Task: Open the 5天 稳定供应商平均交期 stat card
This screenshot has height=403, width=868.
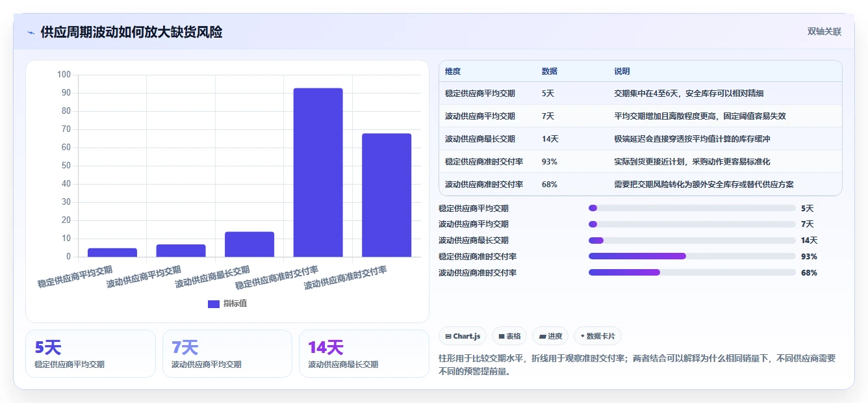Action: pyautogui.click(x=90, y=354)
